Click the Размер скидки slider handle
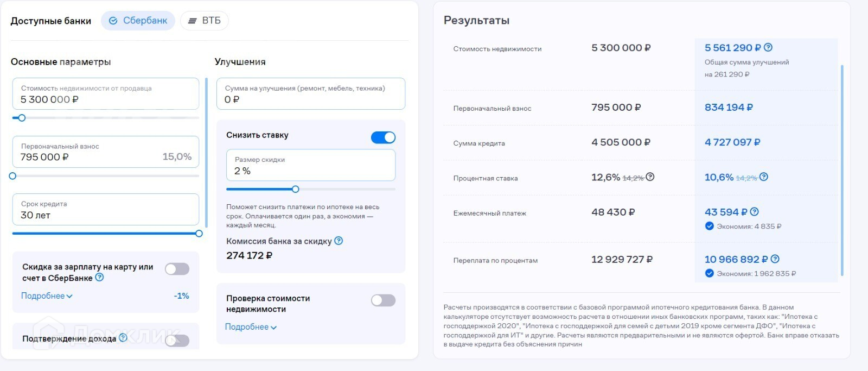 tap(295, 189)
